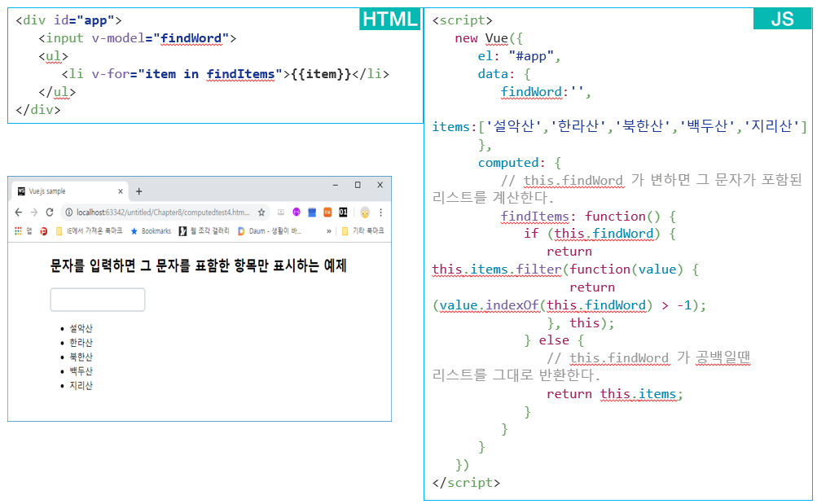
Task: Close the browser window
Action: (x=380, y=185)
